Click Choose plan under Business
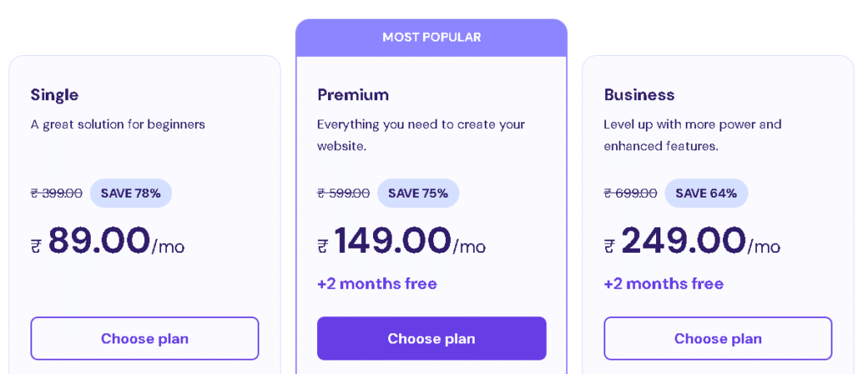The image size is (868, 374). tap(718, 338)
